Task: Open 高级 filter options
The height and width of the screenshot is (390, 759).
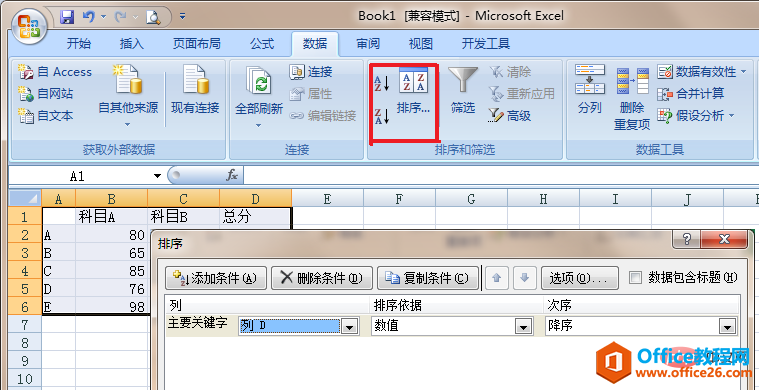Action: click(510, 116)
